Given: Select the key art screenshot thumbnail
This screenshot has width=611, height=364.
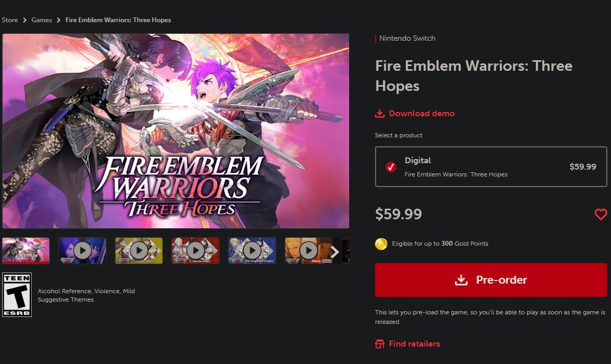Looking at the screenshot, I should coord(26,250).
